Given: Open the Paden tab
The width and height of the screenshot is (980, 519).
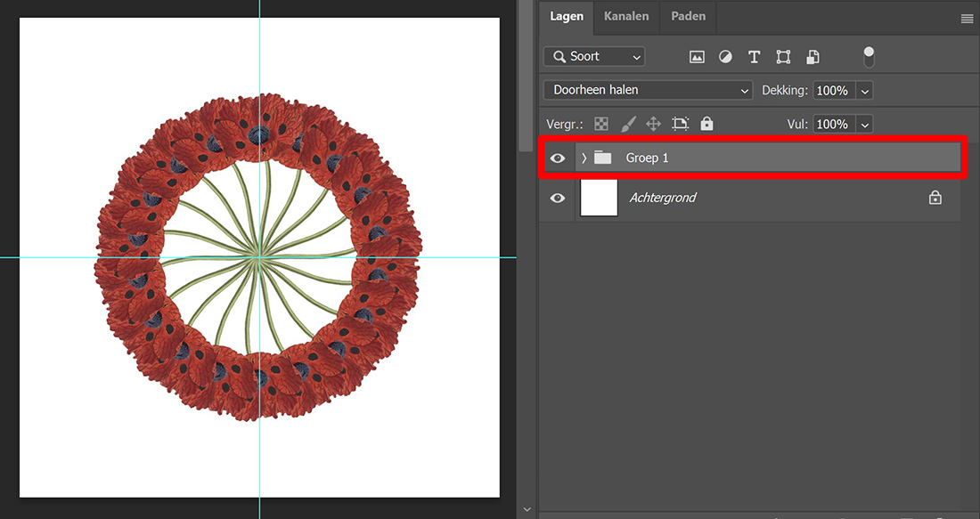Looking at the screenshot, I should [x=687, y=16].
